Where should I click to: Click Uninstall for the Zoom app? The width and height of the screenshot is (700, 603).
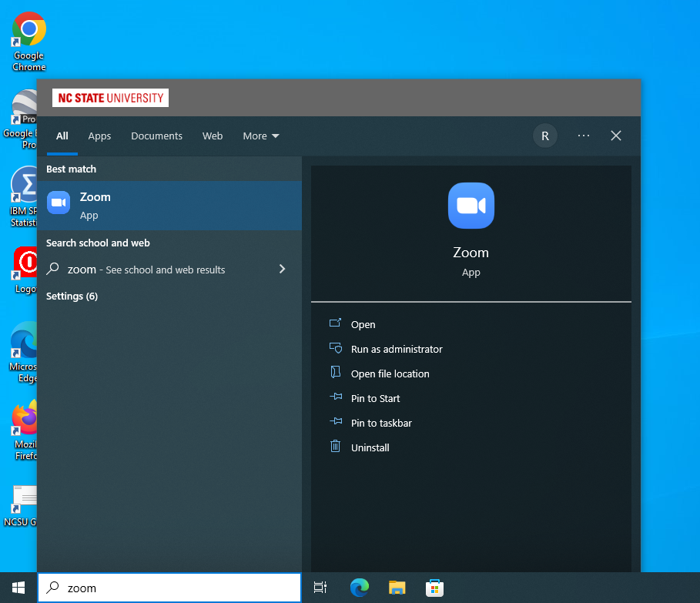click(370, 447)
